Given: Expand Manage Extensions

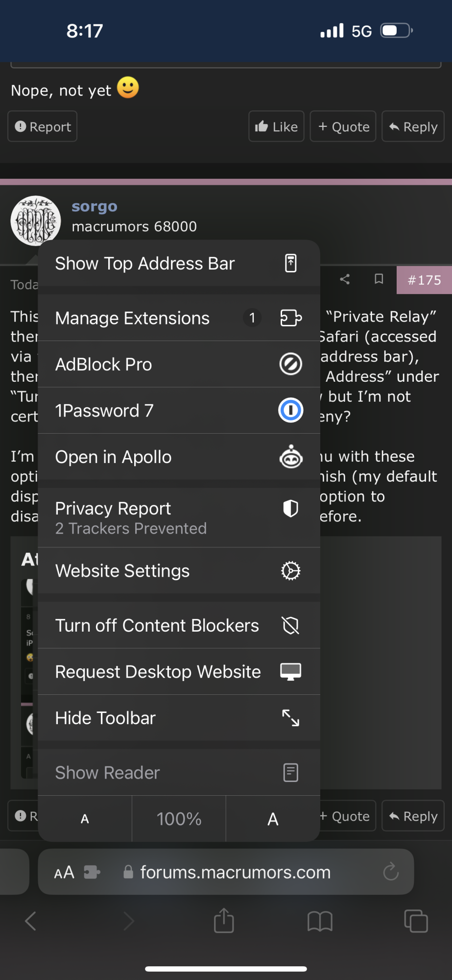Looking at the screenshot, I should 179,318.
